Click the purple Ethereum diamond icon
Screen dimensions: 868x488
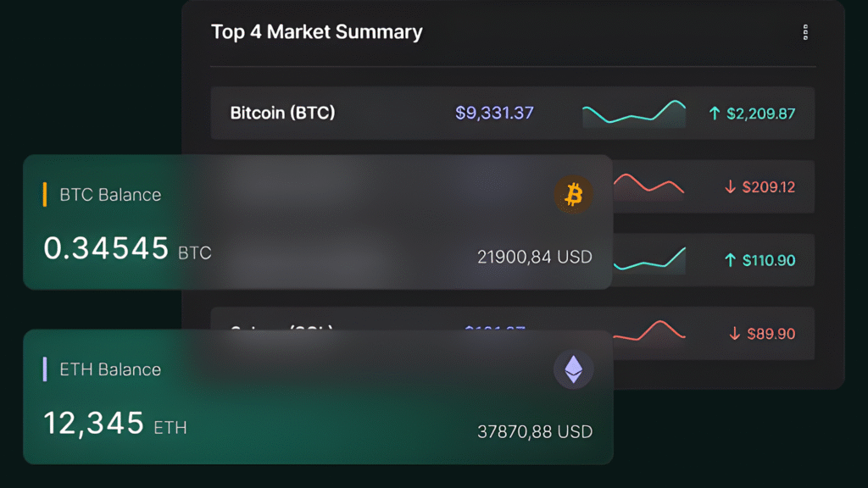pyautogui.click(x=574, y=369)
